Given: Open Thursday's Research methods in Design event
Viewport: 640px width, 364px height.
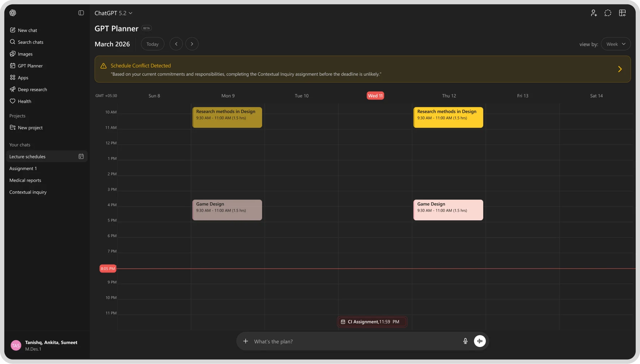Looking at the screenshot, I should (448, 117).
